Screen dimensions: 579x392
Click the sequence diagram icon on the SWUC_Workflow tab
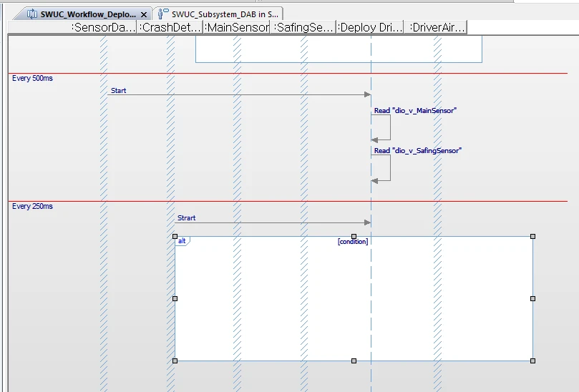pos(32,14)
